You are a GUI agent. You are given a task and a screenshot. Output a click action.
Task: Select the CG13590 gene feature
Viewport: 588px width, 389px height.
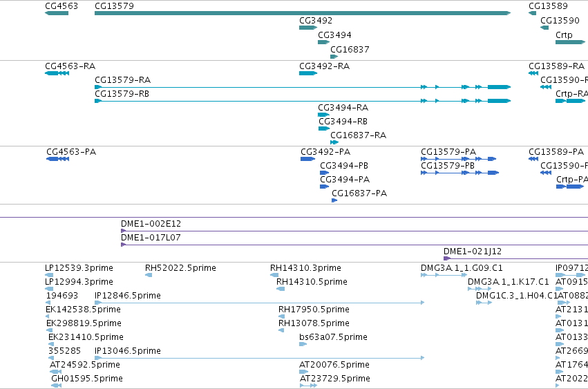pos(544,28)
